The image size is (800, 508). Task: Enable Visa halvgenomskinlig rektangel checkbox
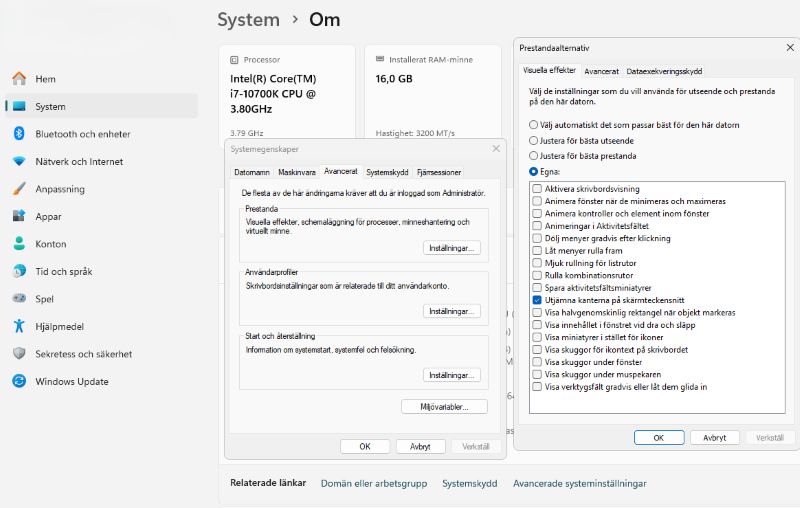[537, 313]
